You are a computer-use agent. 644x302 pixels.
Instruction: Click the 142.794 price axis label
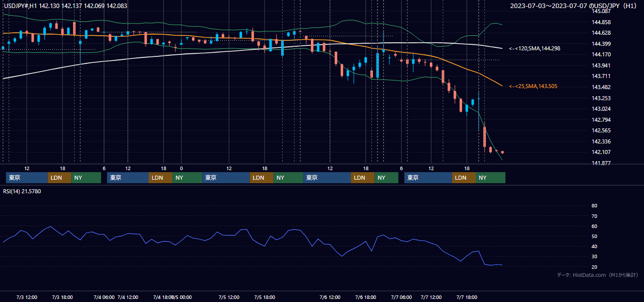coord(601,120)
